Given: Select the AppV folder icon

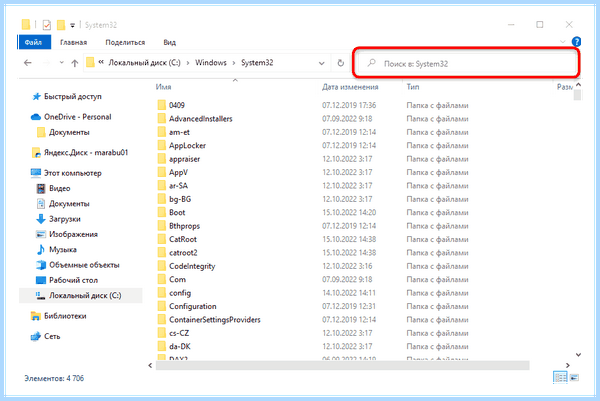Looking at the screenshot, I should (162, 172).
